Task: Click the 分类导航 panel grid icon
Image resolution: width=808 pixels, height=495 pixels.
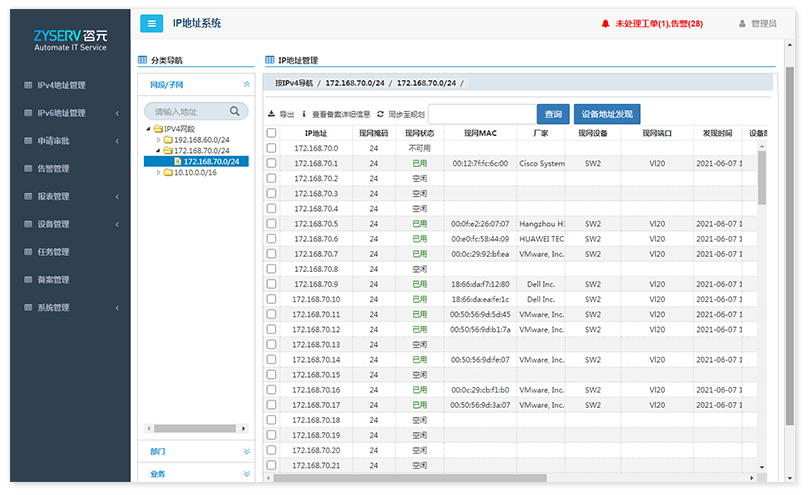Action: coord(143,60)
